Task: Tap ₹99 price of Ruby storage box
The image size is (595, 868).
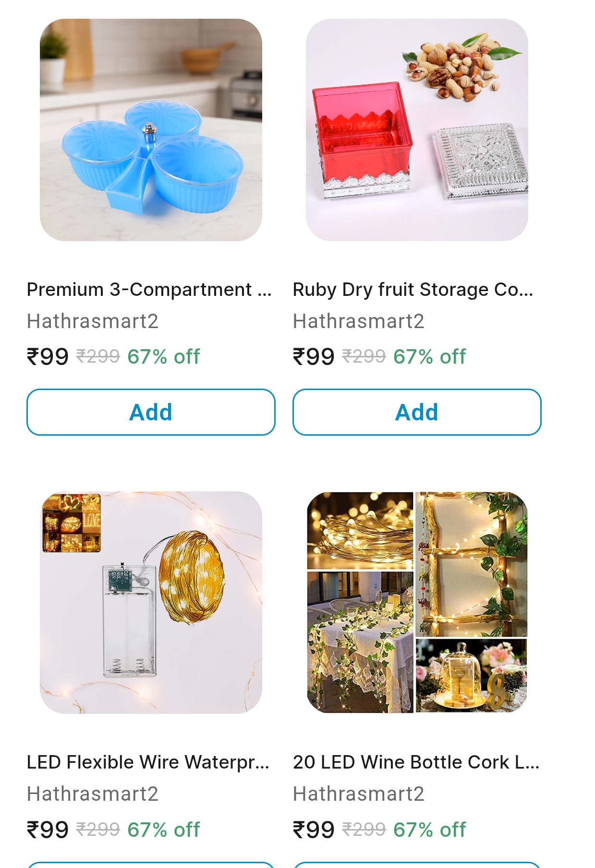Action: coord(314,357)
